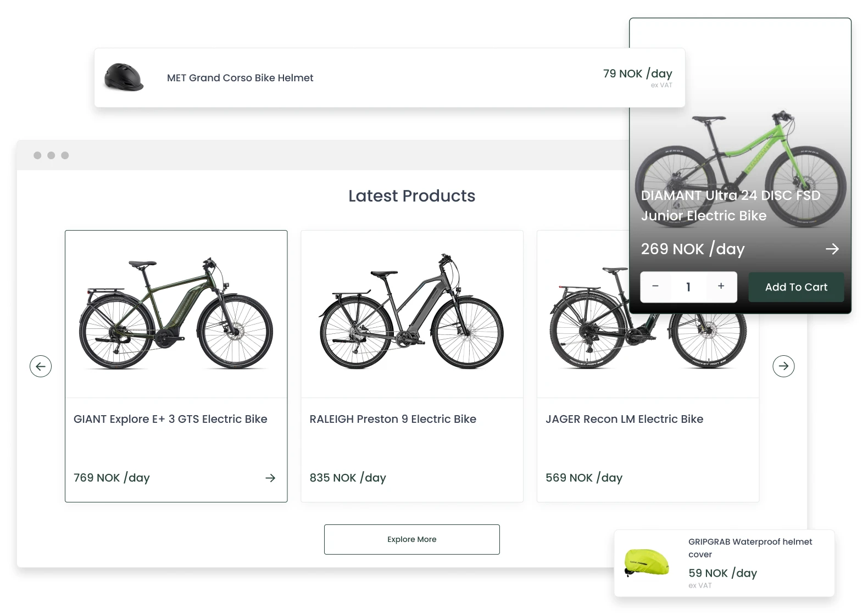Click the 269 NOK /day price
The height and width of the screenshot is (615, 868).
point(693,249)
